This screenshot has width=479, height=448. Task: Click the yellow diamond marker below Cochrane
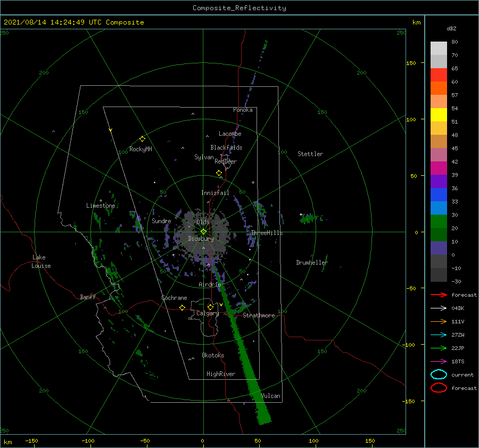pyautogui.click(x=183, y=307)
